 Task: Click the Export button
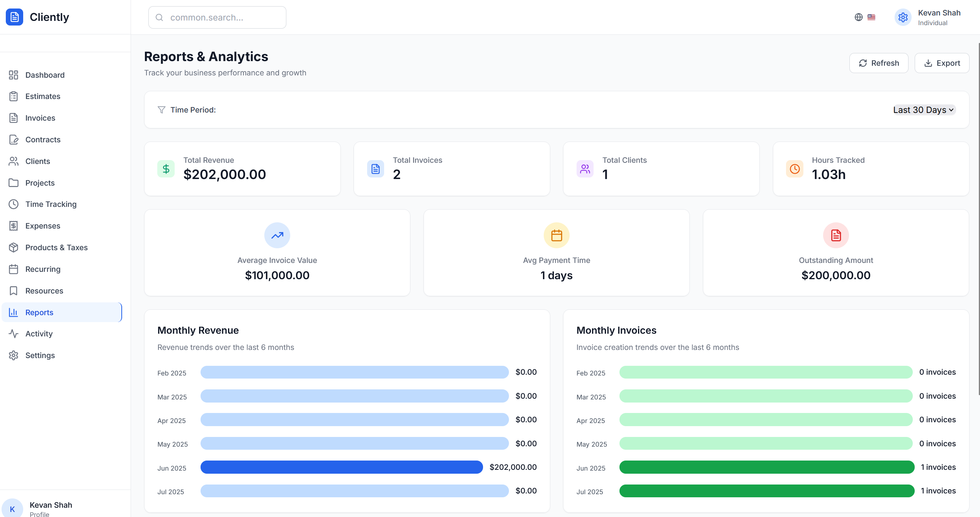pos(942,63)
